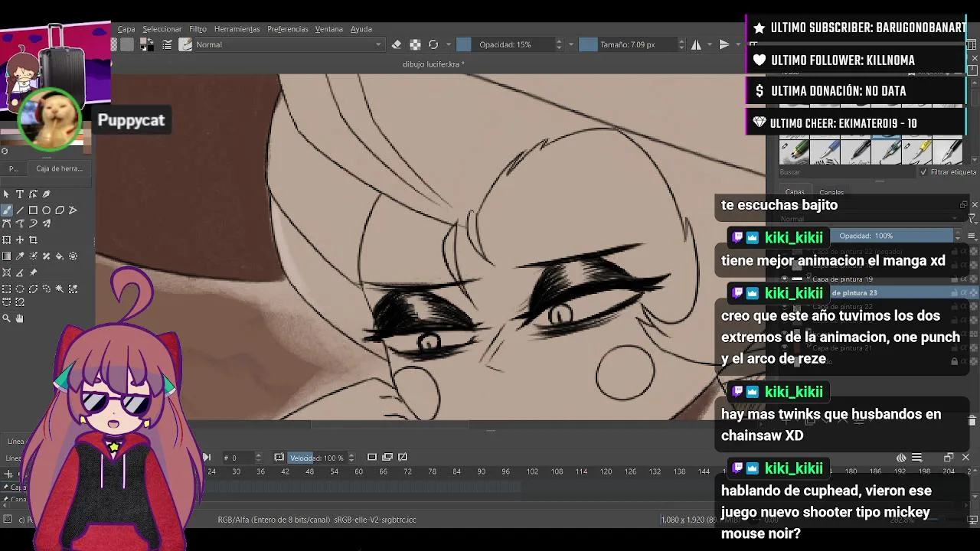Screen dimensions: 980x551
Task: Select the Crop tool
Action: [33, 240]
